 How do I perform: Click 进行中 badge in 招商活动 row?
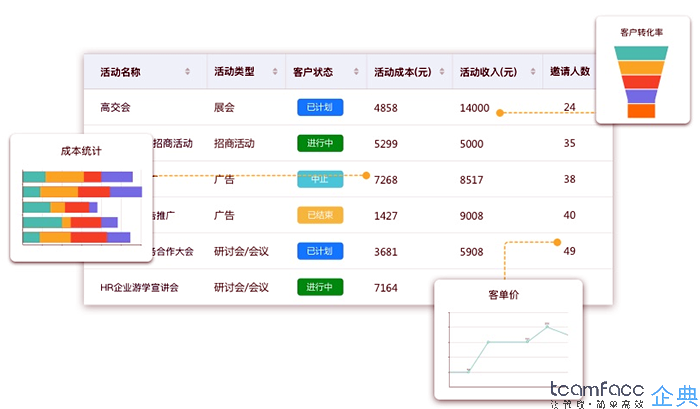click(320, 143)
